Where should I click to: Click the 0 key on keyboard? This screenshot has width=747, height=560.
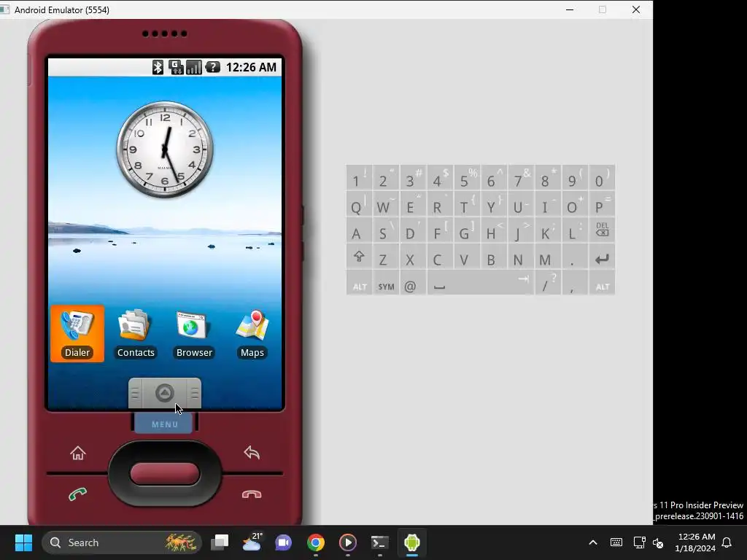click(x=602, y=177)
